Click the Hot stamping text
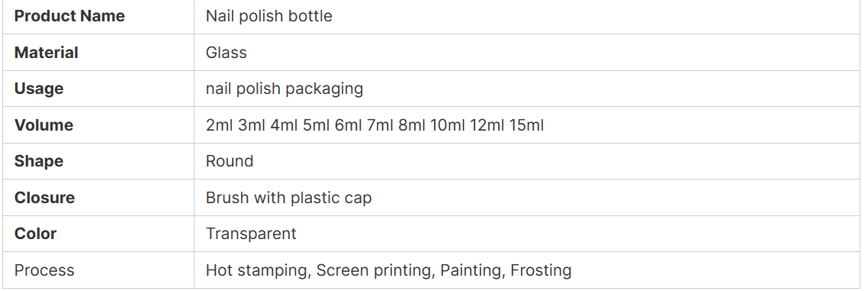This screenshot has height=291, width=868. coord(257,270)
